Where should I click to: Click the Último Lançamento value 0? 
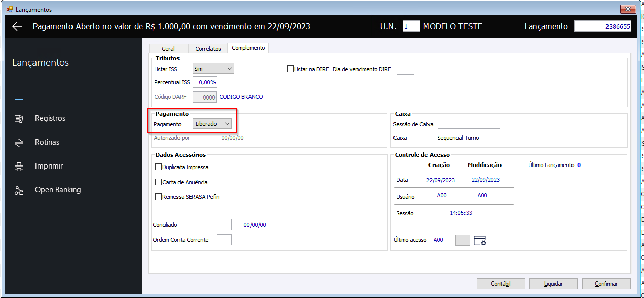coord(579,165)
